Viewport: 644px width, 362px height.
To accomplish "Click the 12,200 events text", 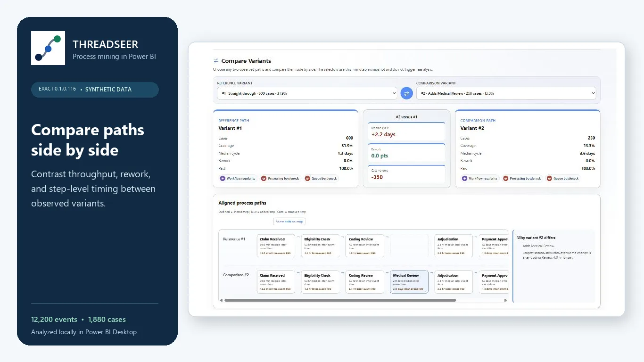I will click(x=54, y=320).
